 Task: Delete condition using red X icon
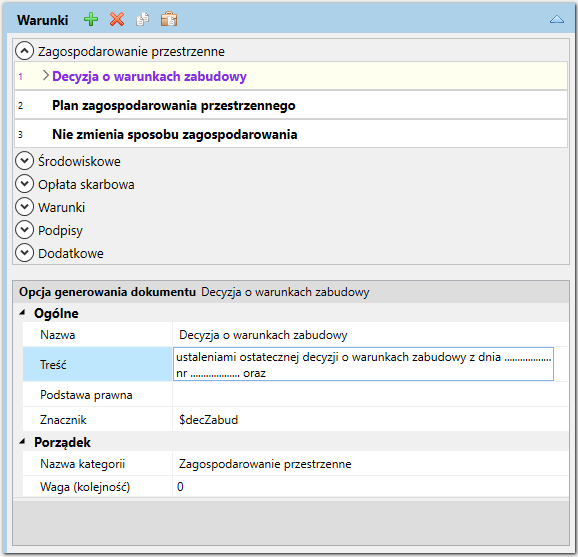[x=117, y=20]
